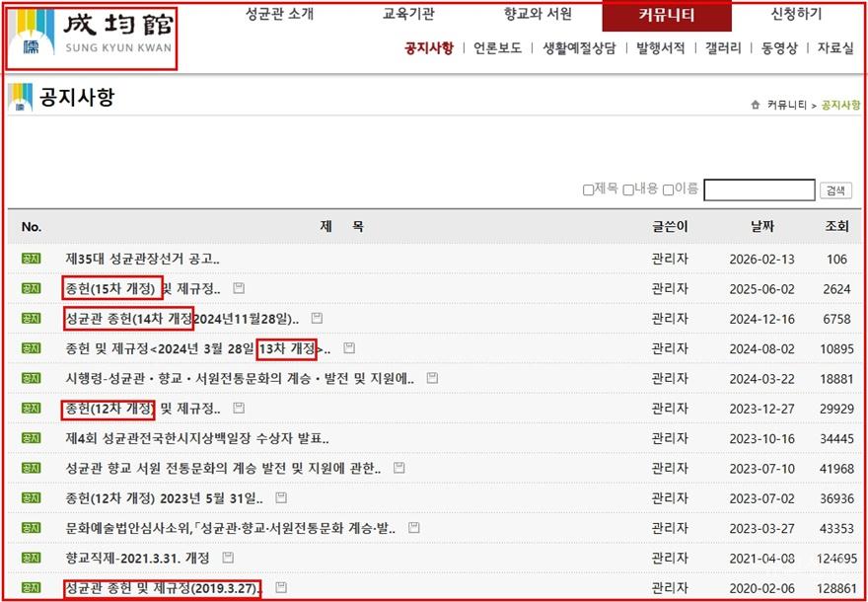The height and width of the screenshot is (602, 868).
Task: Open 종헌(15차 개정) 및 제규정 post
Action: pyautogui.click(x=142, y=288)
